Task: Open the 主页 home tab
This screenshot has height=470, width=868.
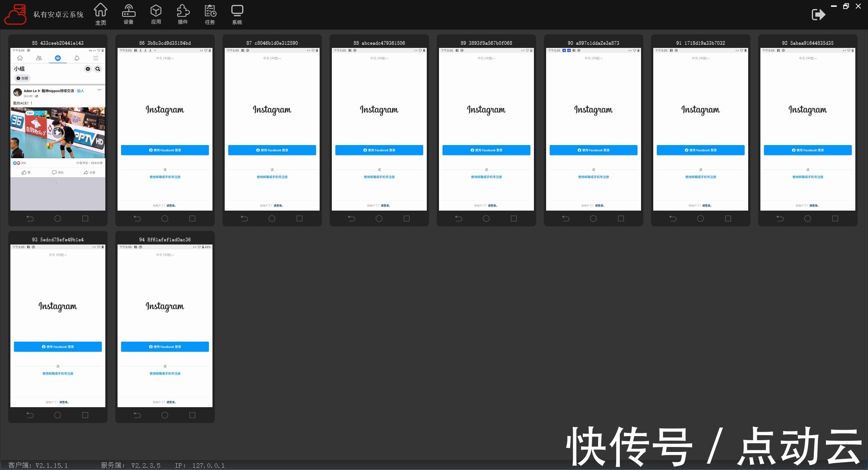Action: pyautogui.click(x=101, y=14)
